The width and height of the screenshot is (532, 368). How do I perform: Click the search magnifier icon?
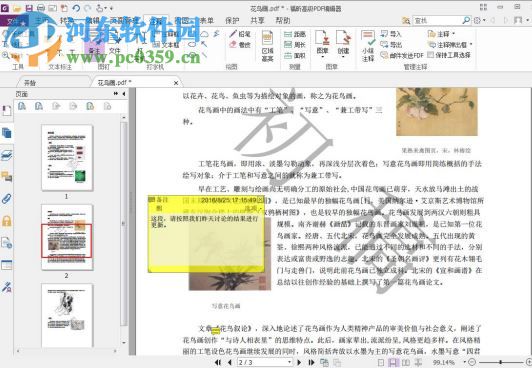pos(466,20)
